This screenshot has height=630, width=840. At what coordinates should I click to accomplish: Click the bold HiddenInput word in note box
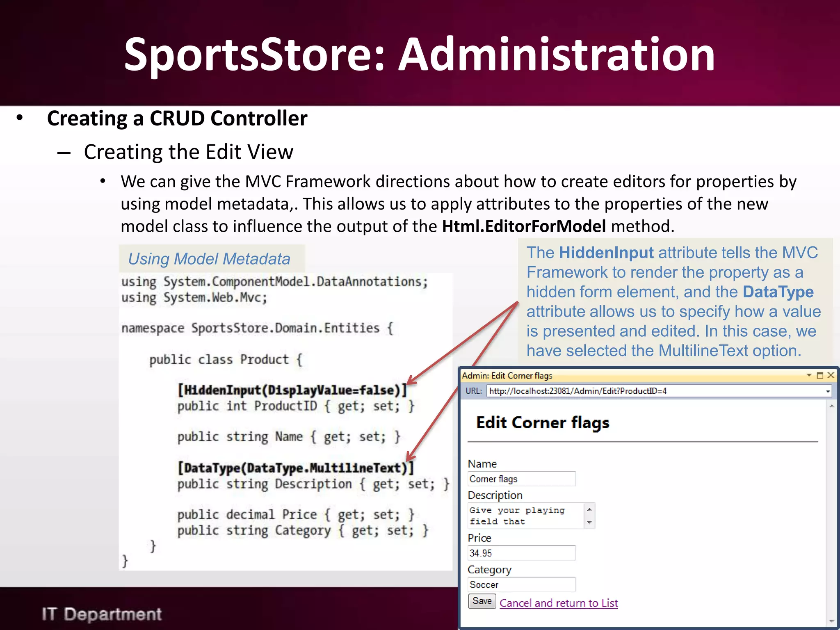(606, 253)
